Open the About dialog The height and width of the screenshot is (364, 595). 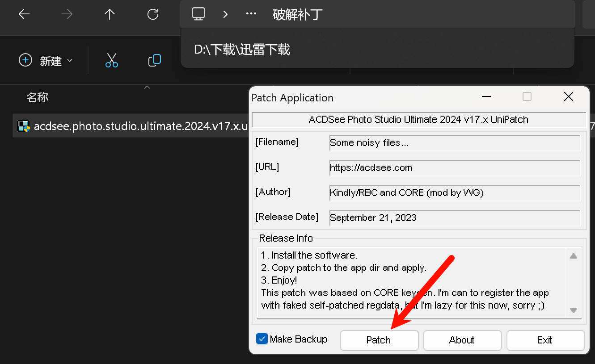click(x=462, y=340)
